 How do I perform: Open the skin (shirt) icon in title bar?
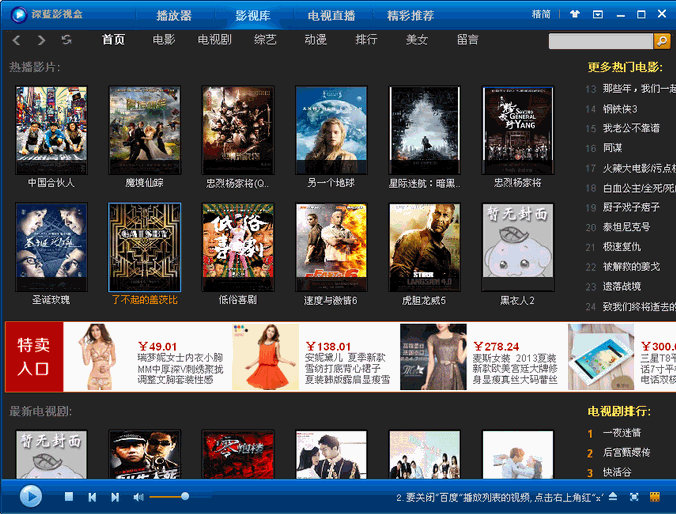coord(575,14)
